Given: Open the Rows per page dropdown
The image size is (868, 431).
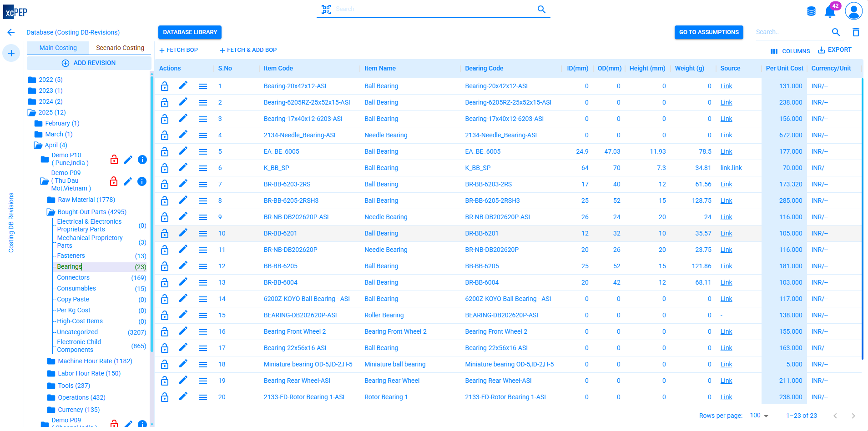Looking at the screenshot, I should click(x=759, y=415).
